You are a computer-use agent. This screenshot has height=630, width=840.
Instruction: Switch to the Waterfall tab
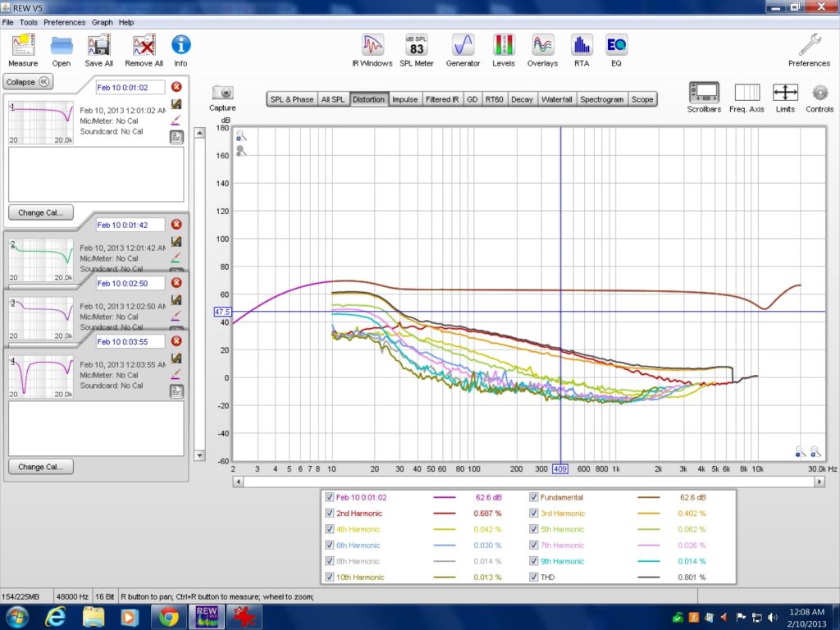[557, 99]
